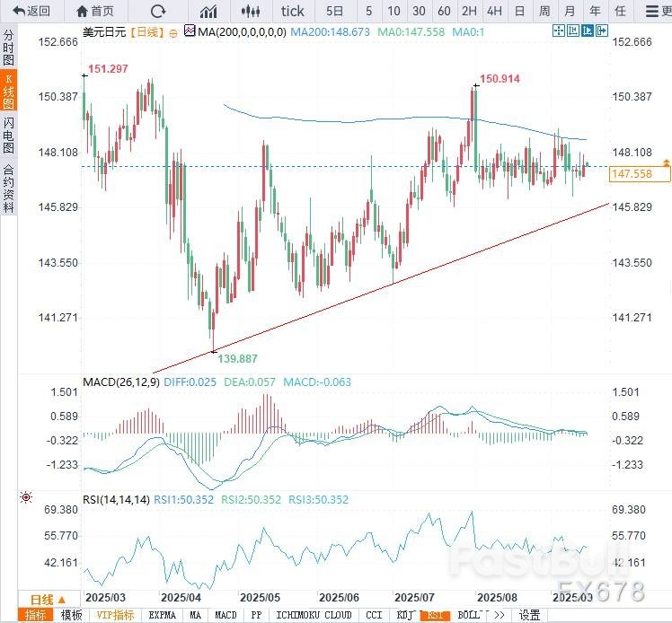The width and height of the screenshot is (672, 623).
Task: Open 设置 settings button at bottom
Action: pos(530,615)
